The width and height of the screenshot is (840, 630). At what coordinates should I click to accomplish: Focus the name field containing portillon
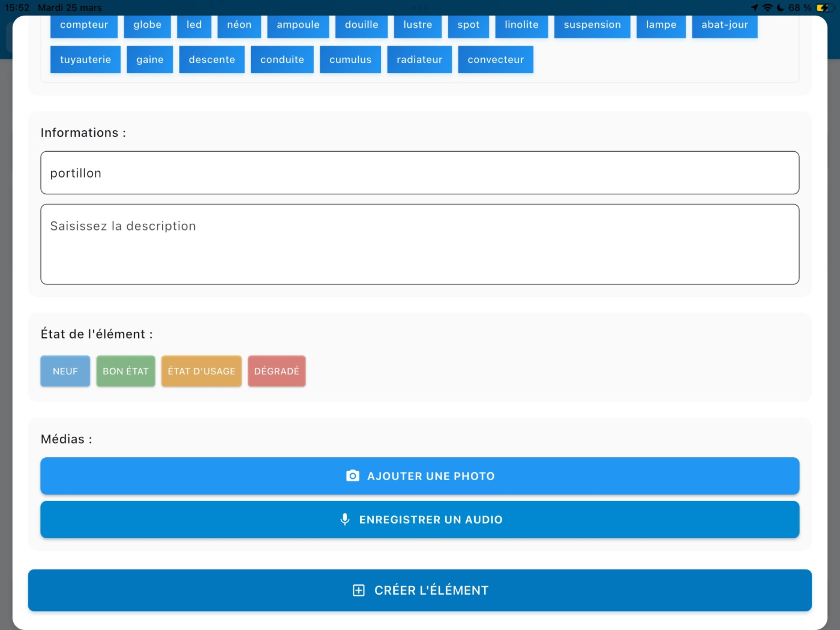point(420,173)
